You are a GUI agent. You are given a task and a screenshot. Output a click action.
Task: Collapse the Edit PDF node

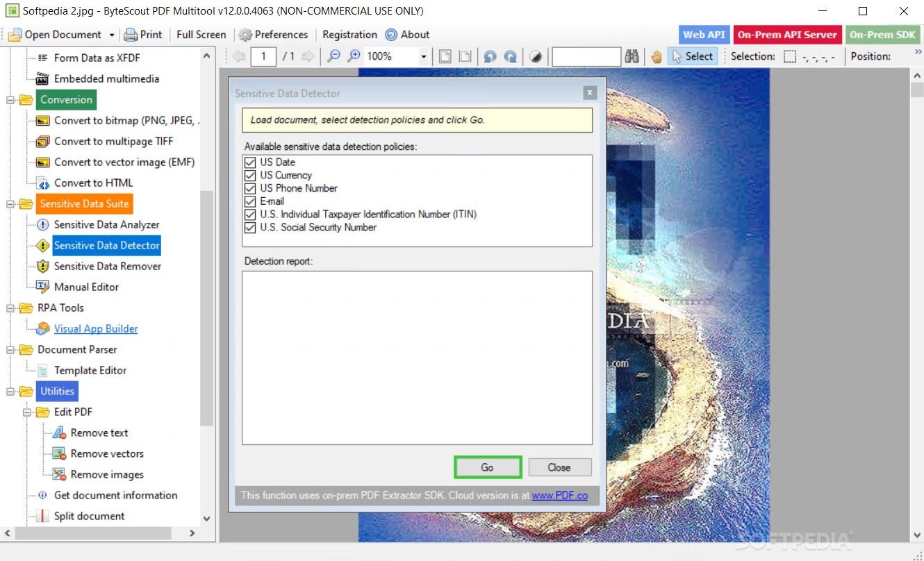pos(27,412)
